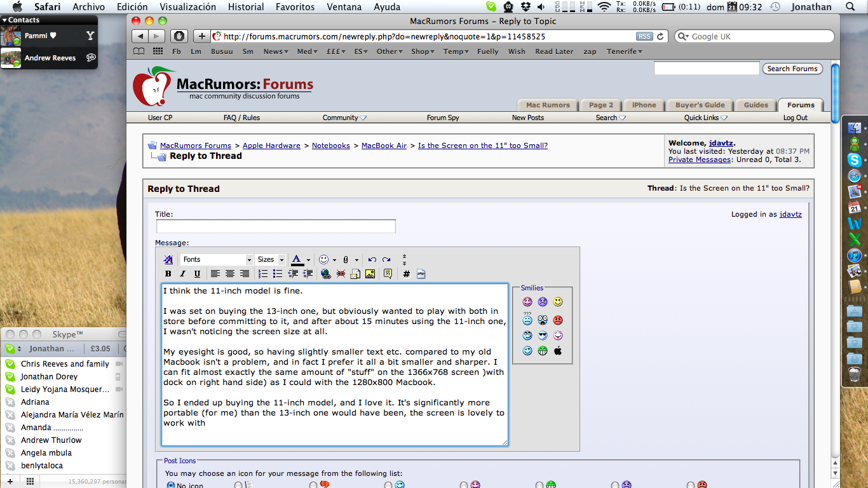Click Safari's reload page icon
Screen dimensions: 868x488
(x=660, y=36)
